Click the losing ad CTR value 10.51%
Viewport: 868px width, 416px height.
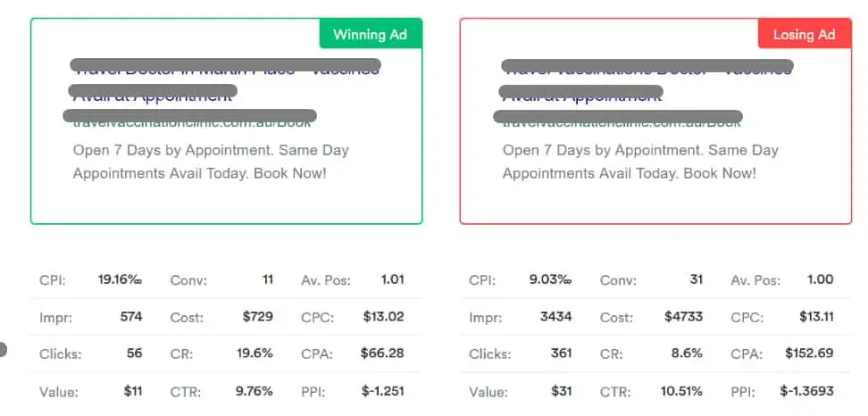[x=681, y=392]
